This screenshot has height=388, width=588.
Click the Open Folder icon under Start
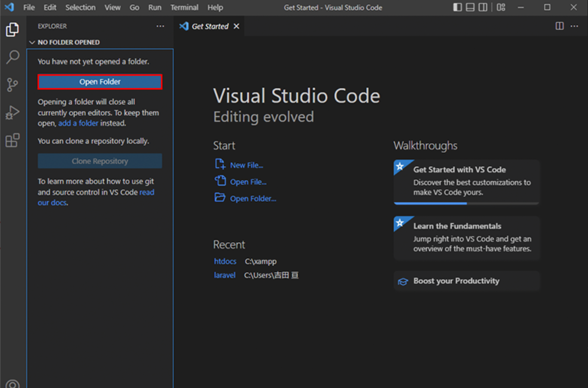click(x=220, y=197)
